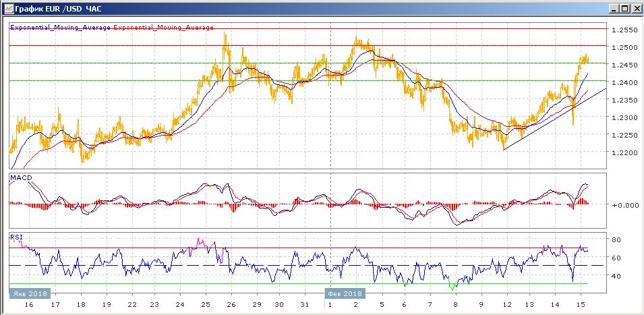Click the chart icon in the title bar
The width and height of the screenshot is (644, 315).
point(7,9)
